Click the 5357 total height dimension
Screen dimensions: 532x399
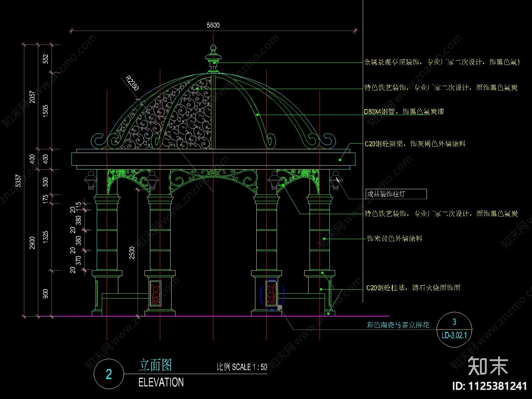pyautogui.click(x=19, y=181)
